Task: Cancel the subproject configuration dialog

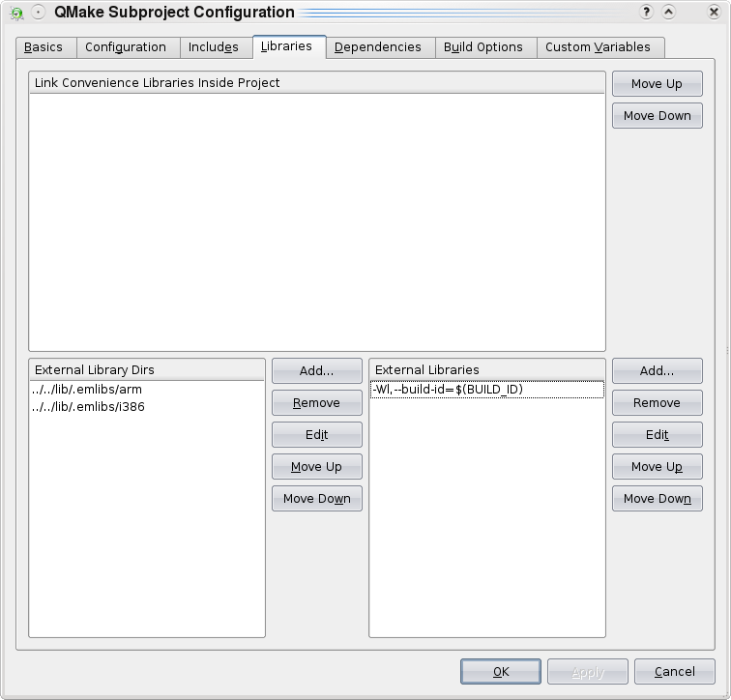Action: pyautogui.click(x=674, y=672)
